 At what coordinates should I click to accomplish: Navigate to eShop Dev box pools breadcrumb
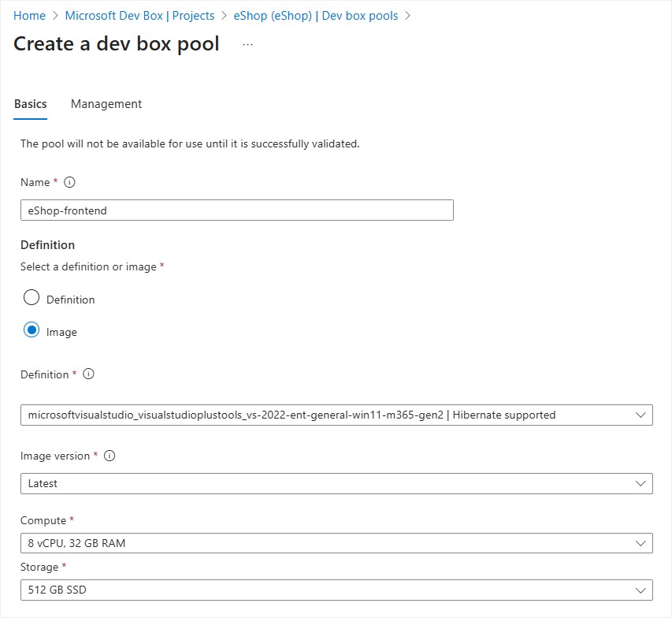[x=316, y=16]
